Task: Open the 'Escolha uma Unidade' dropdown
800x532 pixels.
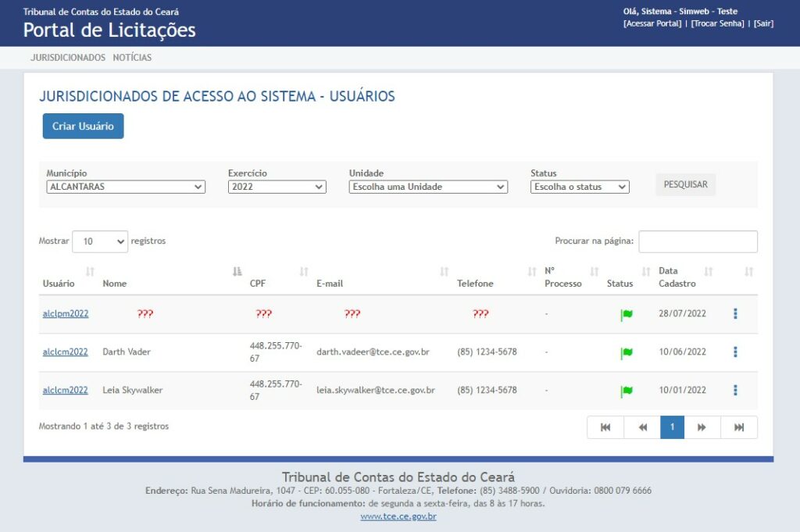Action: 428,187
